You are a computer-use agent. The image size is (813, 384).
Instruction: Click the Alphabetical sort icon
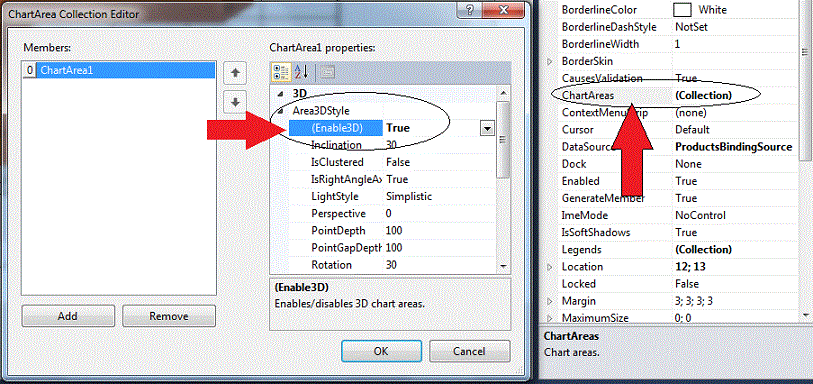click(x=301, y=73)
